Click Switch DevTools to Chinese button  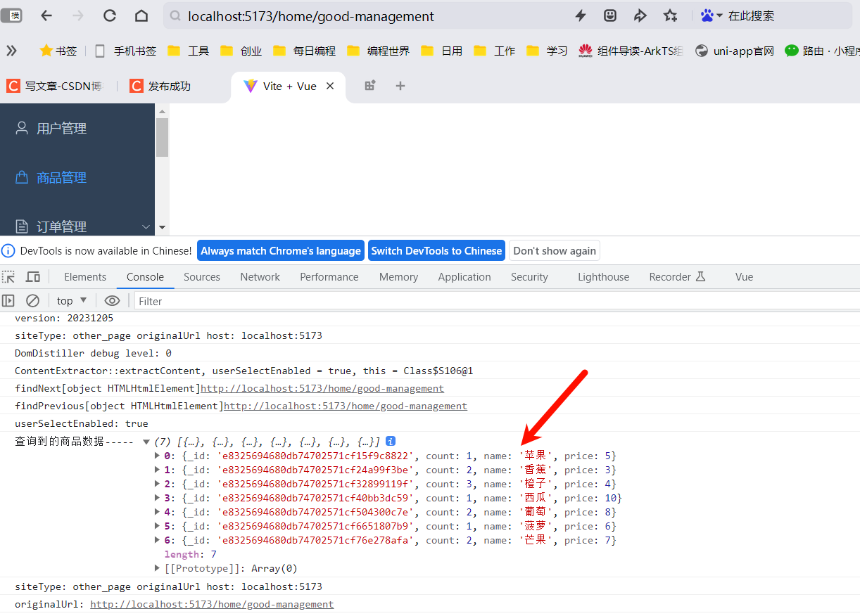pyautogui.click(x=436, y=250)
